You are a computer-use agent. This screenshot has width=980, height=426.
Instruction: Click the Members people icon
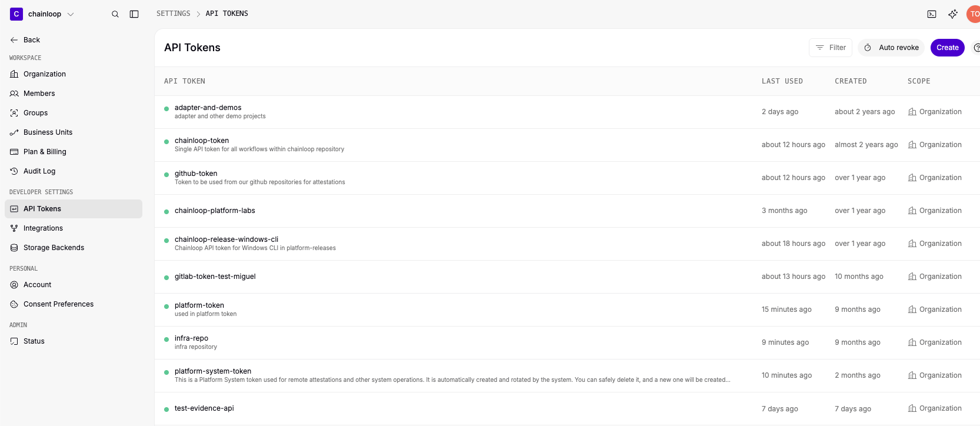[14, 94]
